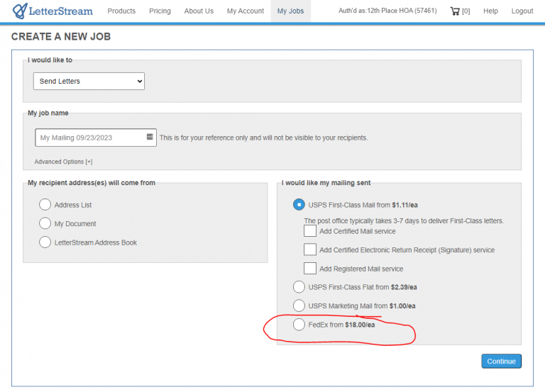This screenshot has width=545, height=392.
Task: Click the My job name input field
Action: pos(91,138)
